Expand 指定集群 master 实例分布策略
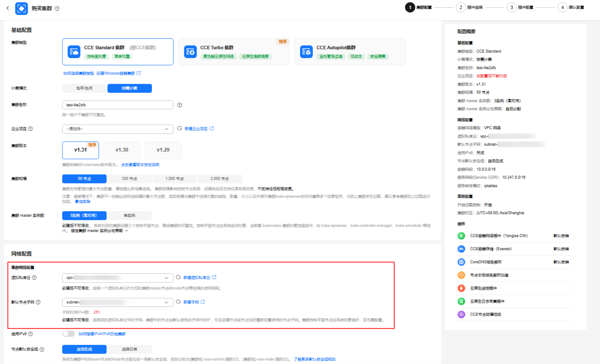 click(99, 231)
